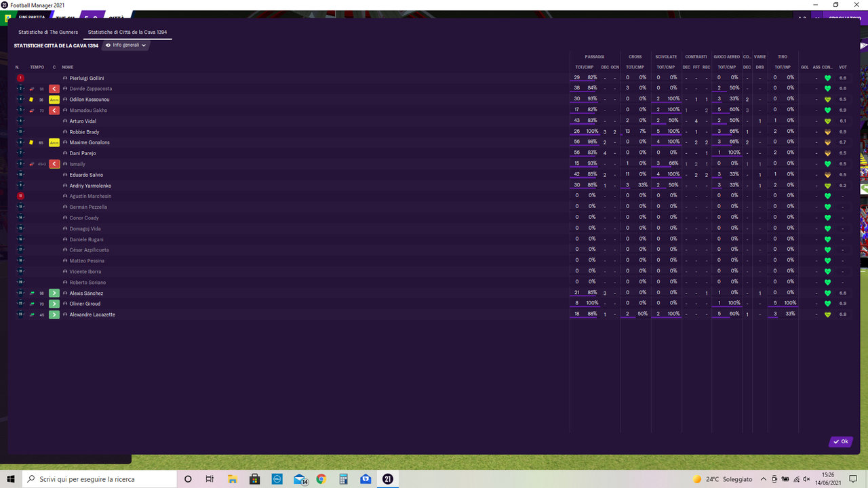Click the condition heart icon for Andriy Yarmolenko
Image resolution: width=868 pixels, height=488 pixels.
(x=827, y=186)
